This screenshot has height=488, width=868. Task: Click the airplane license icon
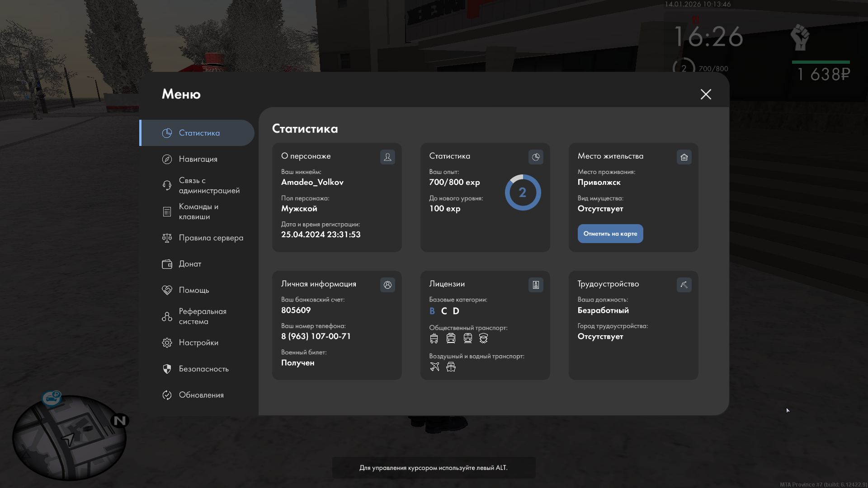[x=434, y=367]
